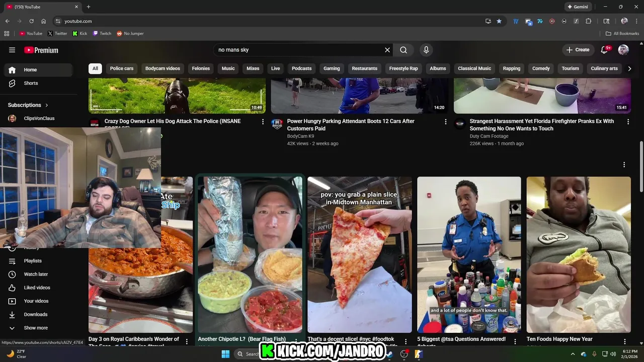Open the BodyCam K9 channel link
The height and width of the screenshot is (362, 644).
pyautogui.click(x=300, y=136)
